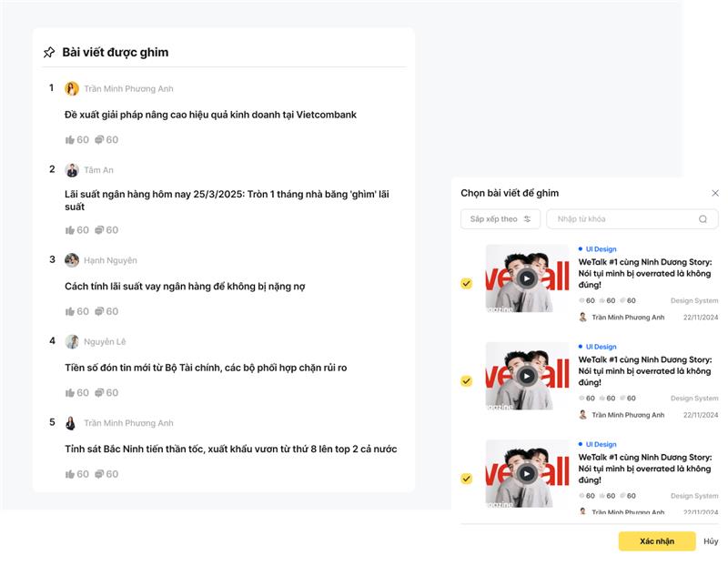The height and width of the screenshot is (576, 728).
Task: Uncheck the first WeTalk article checkbox
Action: coord(467,283)
